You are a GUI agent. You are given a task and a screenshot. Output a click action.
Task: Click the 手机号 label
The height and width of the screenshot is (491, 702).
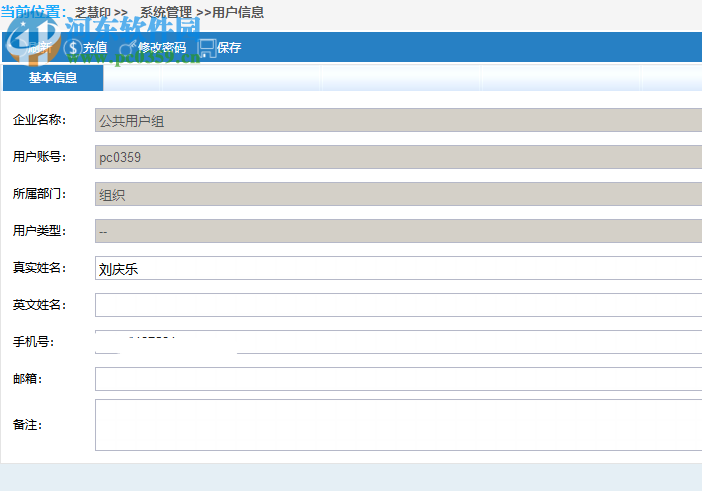[x=34, y=342]
